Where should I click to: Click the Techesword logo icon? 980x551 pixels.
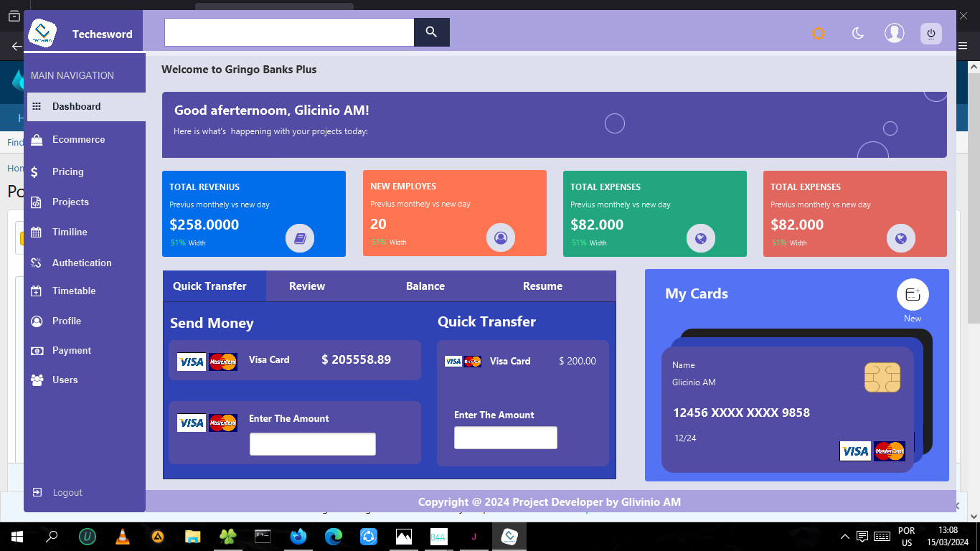click(x=42, y=33)
